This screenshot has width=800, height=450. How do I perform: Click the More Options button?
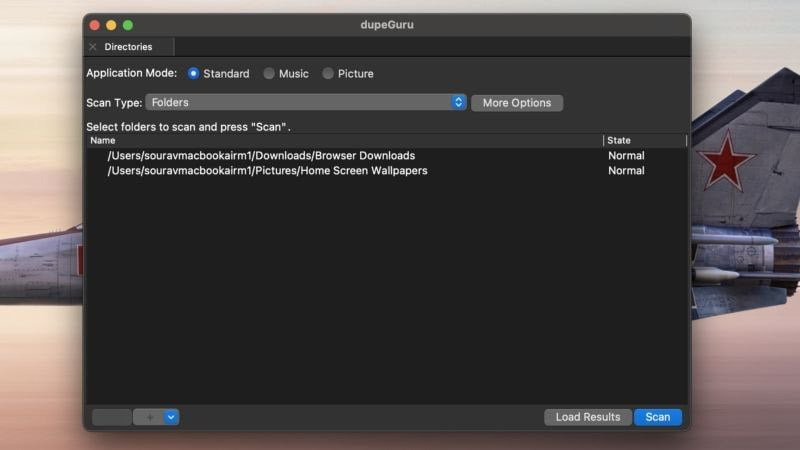pyautogui.click(x=517, y=103)
